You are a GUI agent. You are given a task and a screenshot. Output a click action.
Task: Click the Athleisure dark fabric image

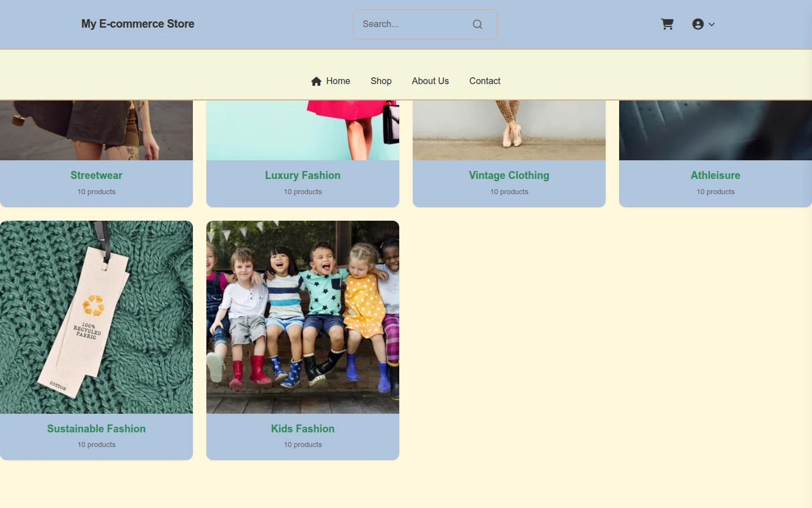click(x=716, y=130)
